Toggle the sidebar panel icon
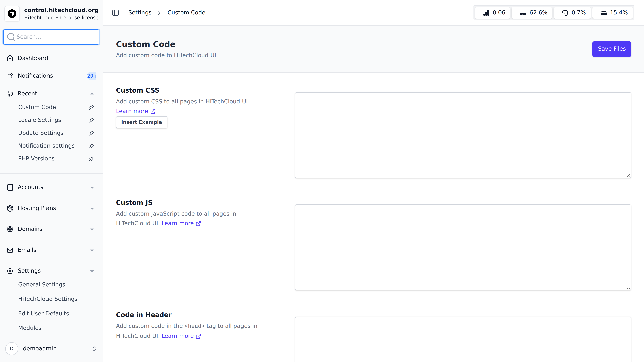 point(115,13)
